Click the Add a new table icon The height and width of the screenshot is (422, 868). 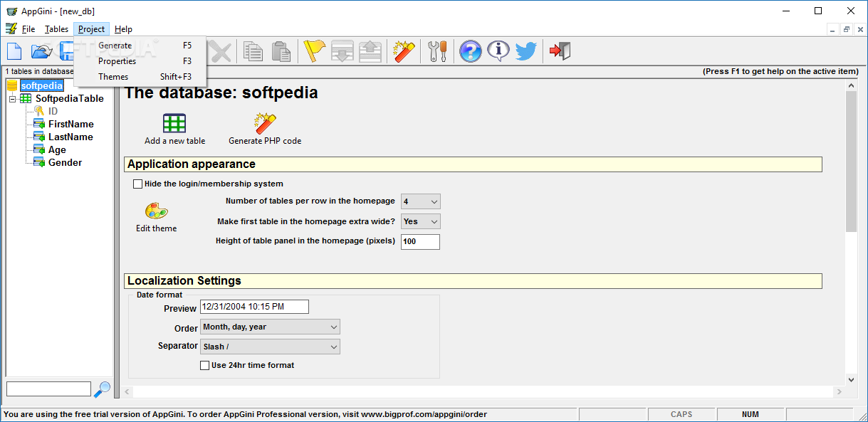tap(174, 123)
